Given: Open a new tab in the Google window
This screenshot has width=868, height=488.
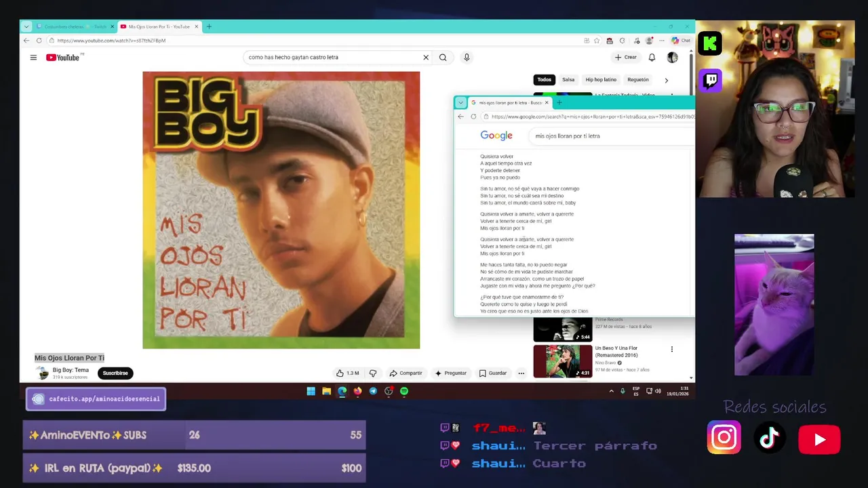Looking at the screenshot, I should pos(559,103).
